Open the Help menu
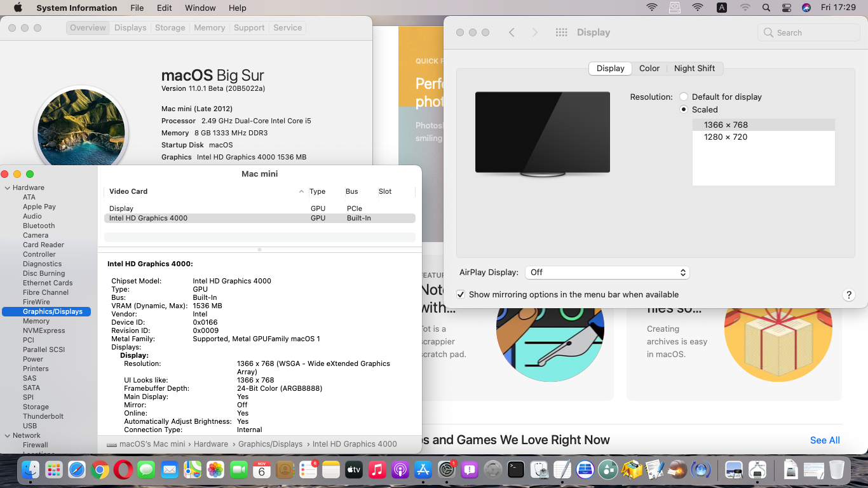This screenshot has width=868, height=488. click(237, 8)
